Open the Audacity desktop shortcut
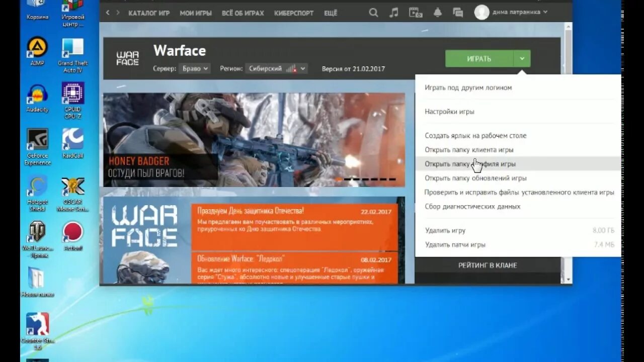644x362 pixels. point(37,98)
